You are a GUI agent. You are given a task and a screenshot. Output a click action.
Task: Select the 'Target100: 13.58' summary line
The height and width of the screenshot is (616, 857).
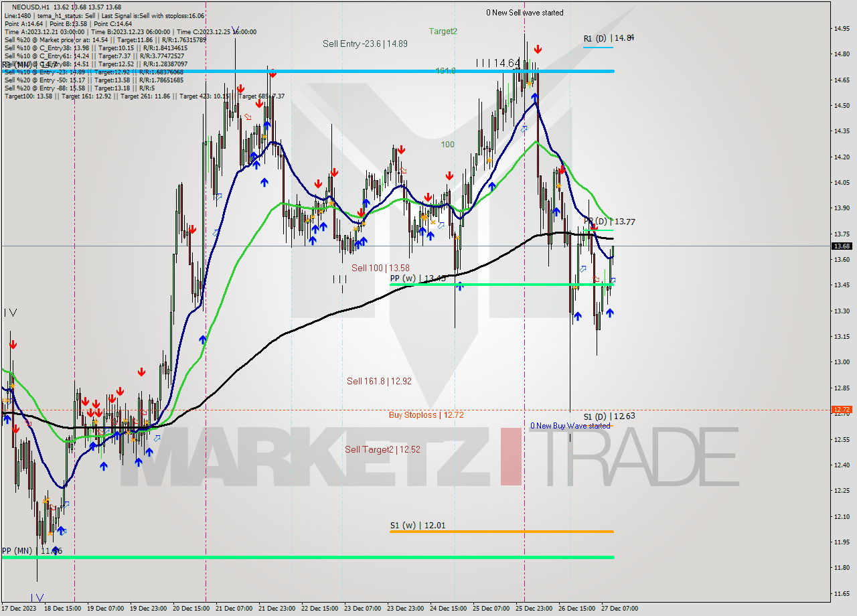coord(144,96)
